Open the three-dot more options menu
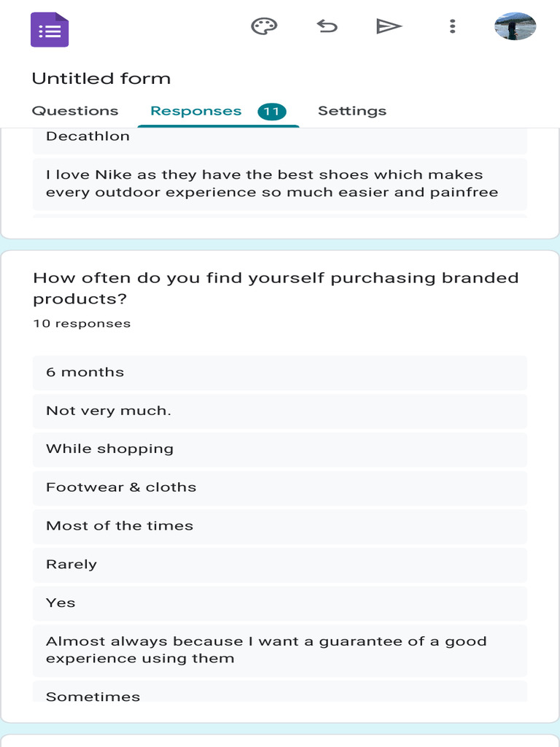The width and height of the screenshot is (560, 747). click(x=453, y=27)
